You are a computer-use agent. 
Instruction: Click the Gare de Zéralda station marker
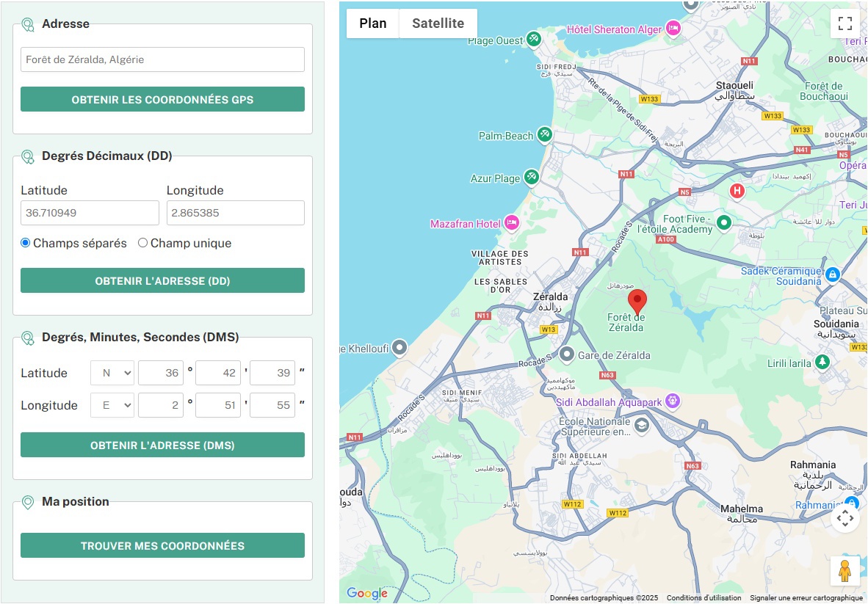[x=567, y=354]
